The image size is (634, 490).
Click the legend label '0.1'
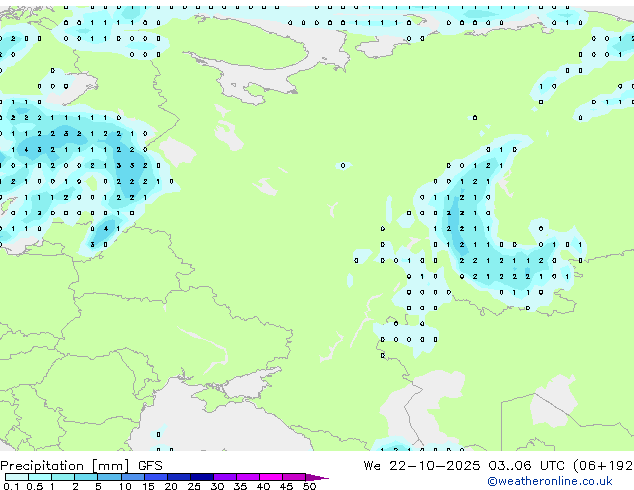point(11,486)
